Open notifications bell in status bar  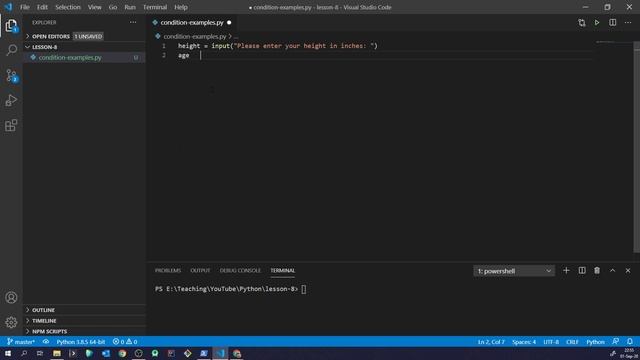coord(630,342)
